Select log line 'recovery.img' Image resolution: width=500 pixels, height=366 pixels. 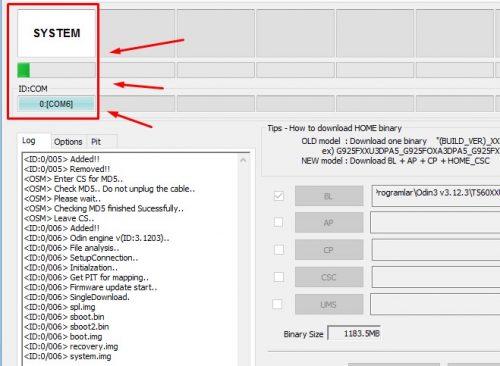coord(71,346)
